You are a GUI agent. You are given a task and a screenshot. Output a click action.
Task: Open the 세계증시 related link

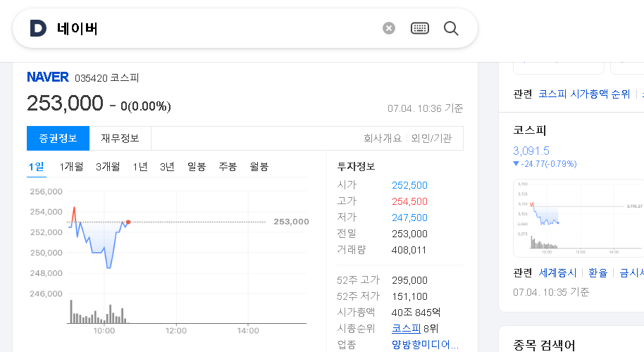pos(558,273)
